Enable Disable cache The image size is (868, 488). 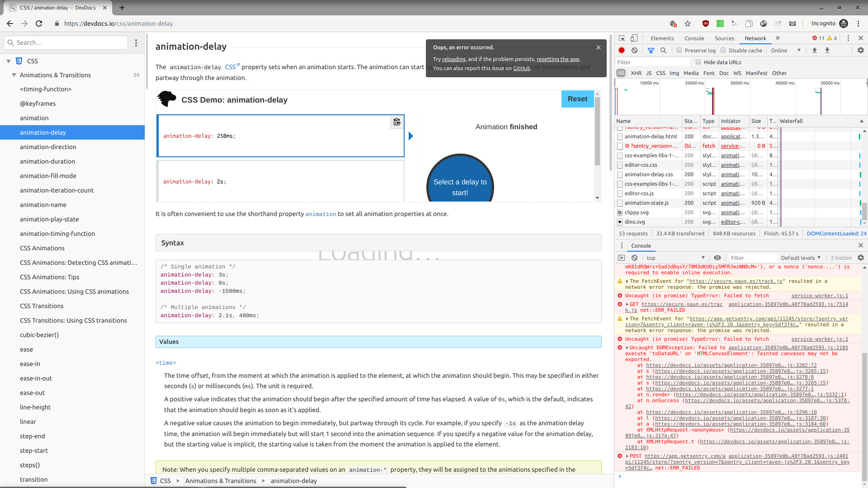pos(723,50)
